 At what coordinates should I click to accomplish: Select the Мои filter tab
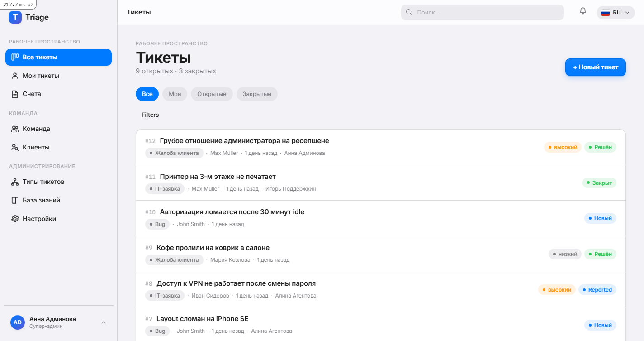tap(175, 94)
